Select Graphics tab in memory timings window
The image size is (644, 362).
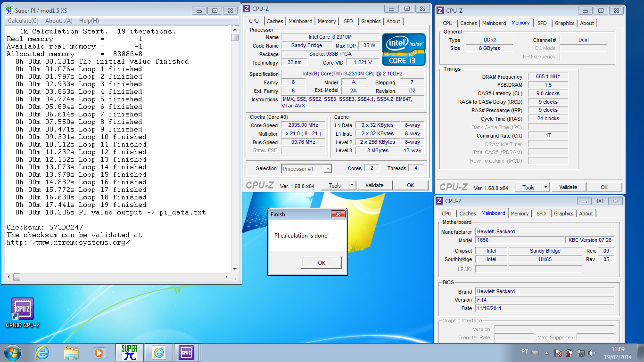coord(565,23)
